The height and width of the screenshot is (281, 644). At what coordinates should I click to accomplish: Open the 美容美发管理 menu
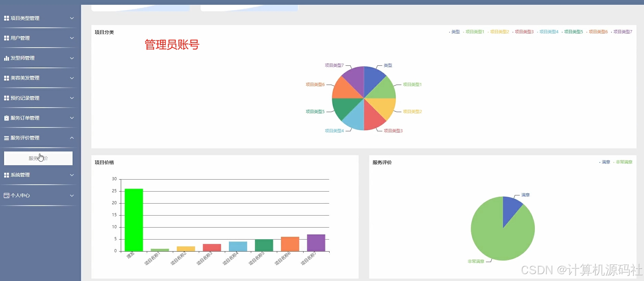[39, 78]
